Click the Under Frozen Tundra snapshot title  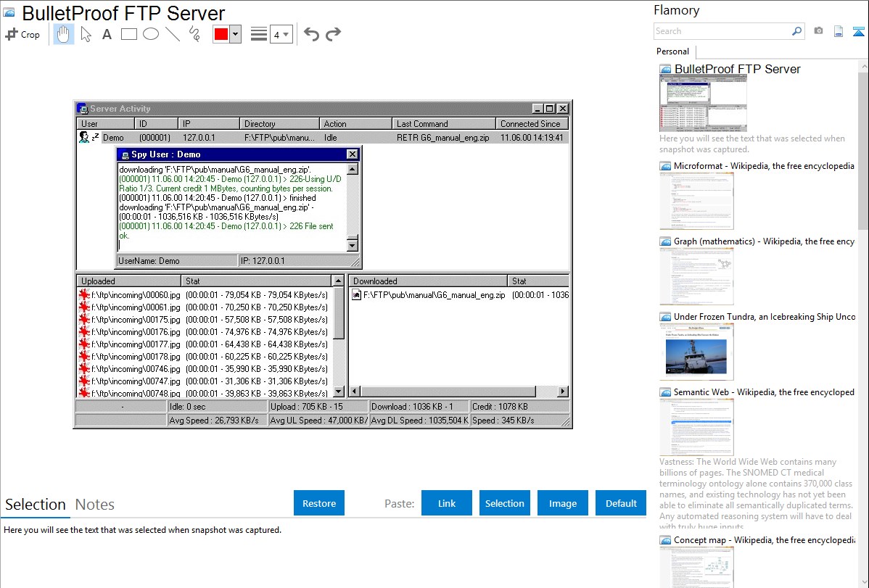pyautogui.click(x=765, y=317)
